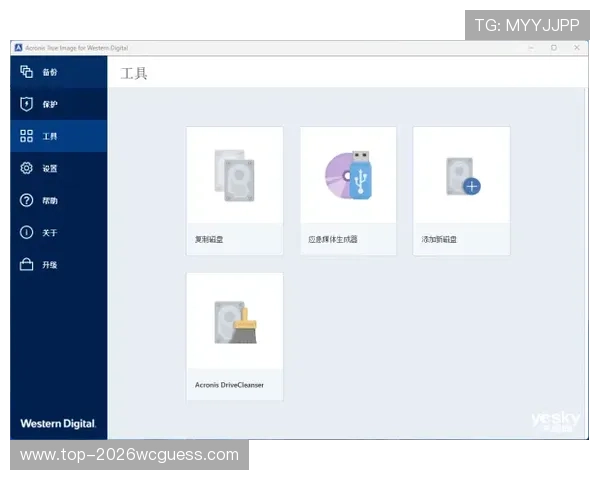Open the 升级 (Upgrade) shopping bag icon
The height and width of the screenshot is (480, 600).
point(26,264)
